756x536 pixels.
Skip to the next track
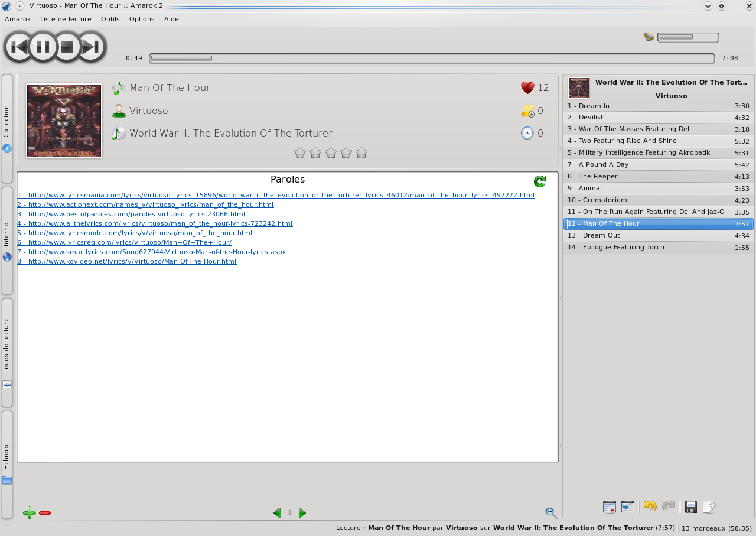[x=91, y=47]
